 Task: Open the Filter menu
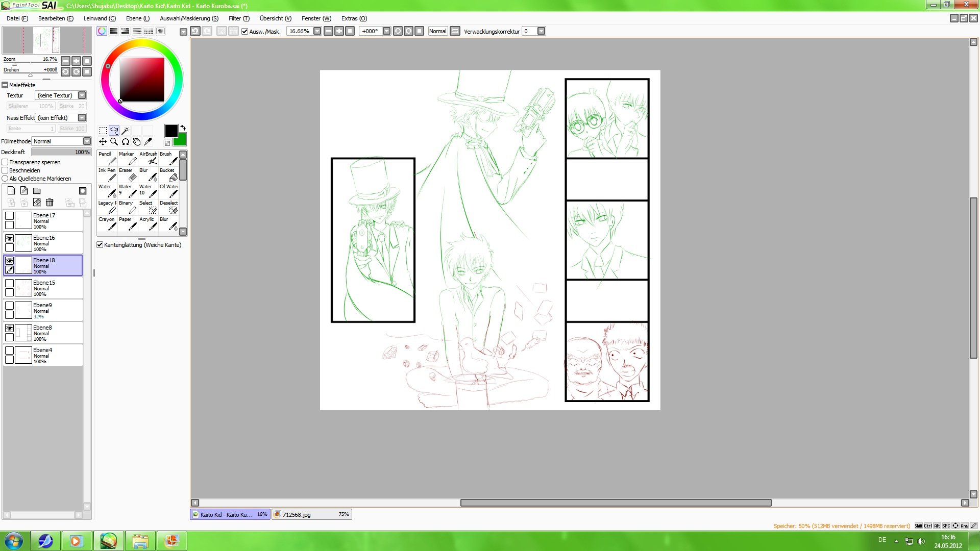tap(239, 18)
